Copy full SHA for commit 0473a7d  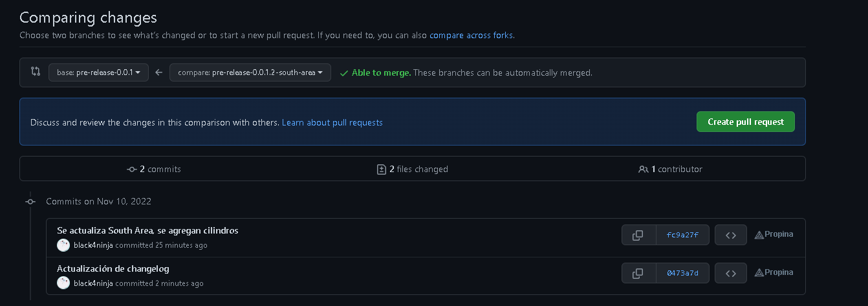(x=638, y=273)
